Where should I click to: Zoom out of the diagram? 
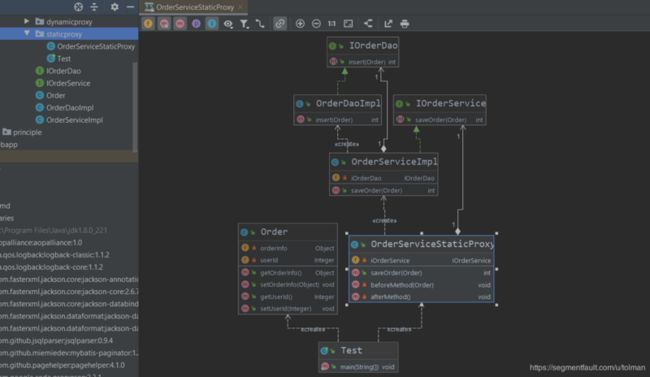click(316, 24)
